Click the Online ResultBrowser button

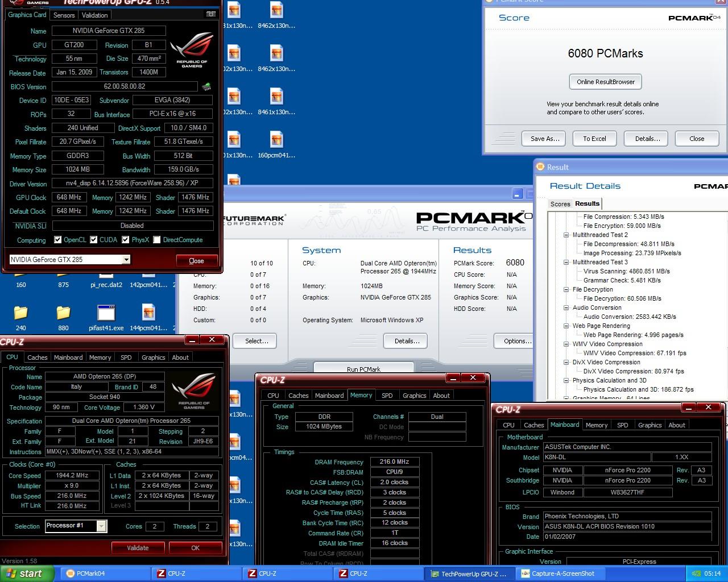[x=606, y=82]
